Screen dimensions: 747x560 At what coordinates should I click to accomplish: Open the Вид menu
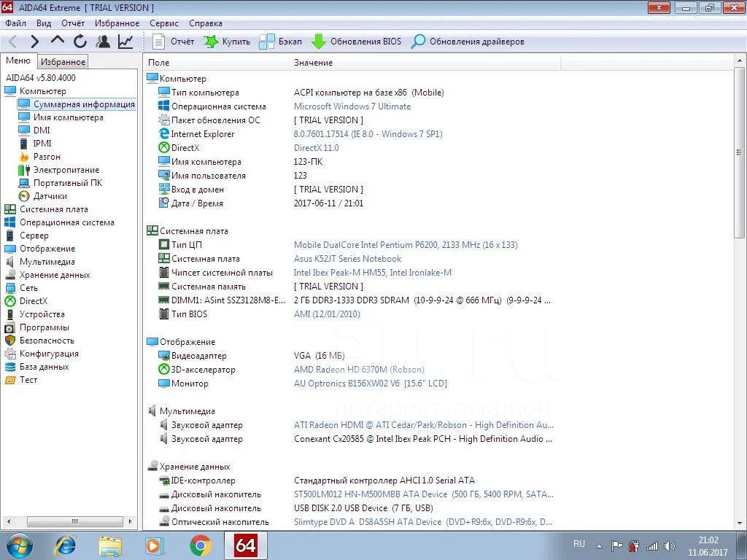pyautogui.click(x=44, y=23)
